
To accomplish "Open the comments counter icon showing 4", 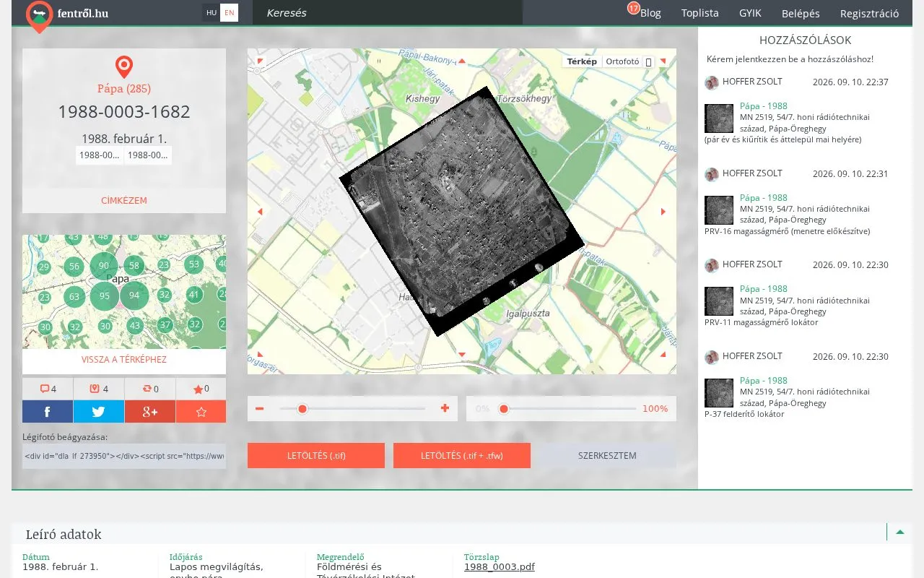I will pos(48,389).
